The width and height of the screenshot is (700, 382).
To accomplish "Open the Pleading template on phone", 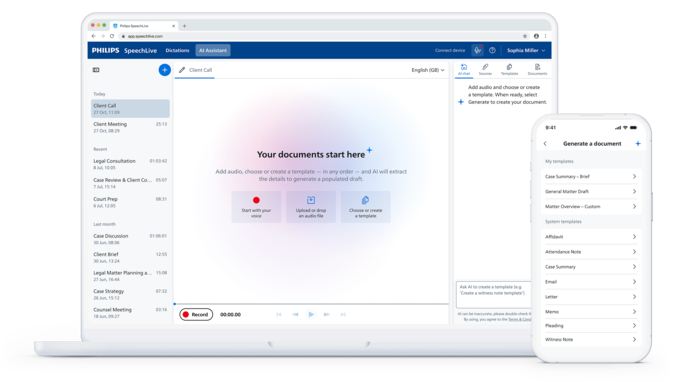I will [591, 326].
